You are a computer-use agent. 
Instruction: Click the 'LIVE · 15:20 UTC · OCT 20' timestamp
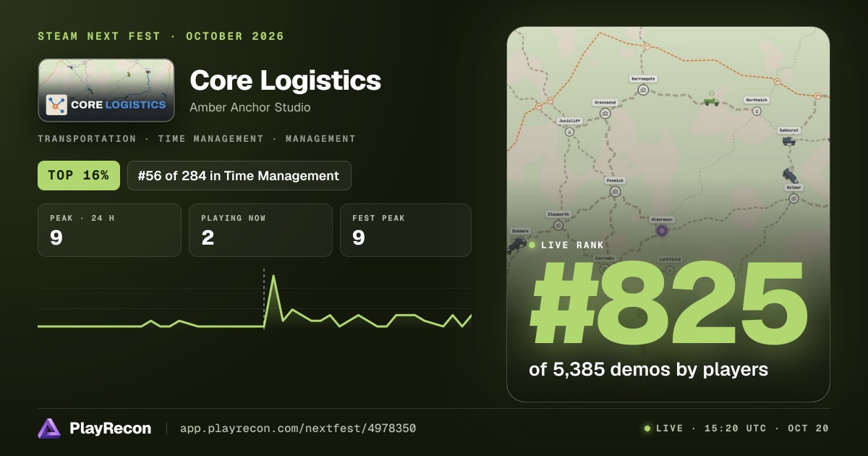pos(742,428)
